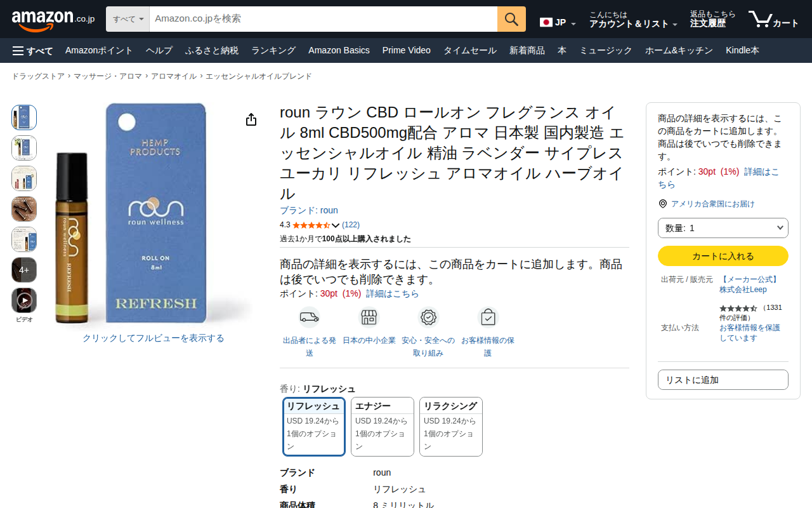Expand the rating breakdown chevron
This screenshot has height=508, width=812.
[x=336, y=225]
